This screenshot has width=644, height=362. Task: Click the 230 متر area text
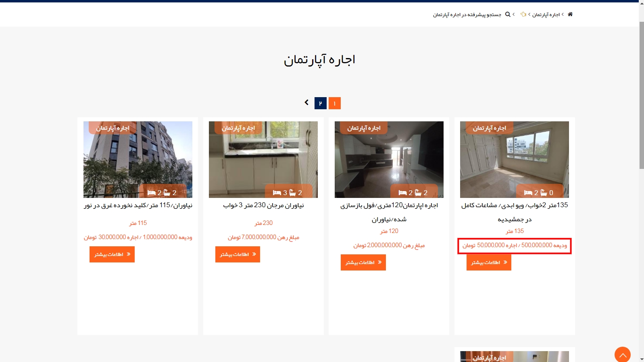pos(263,223)
